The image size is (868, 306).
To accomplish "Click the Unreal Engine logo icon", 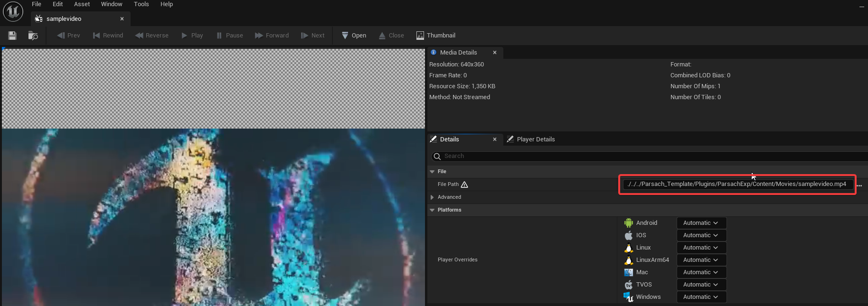I will point(13,12).
